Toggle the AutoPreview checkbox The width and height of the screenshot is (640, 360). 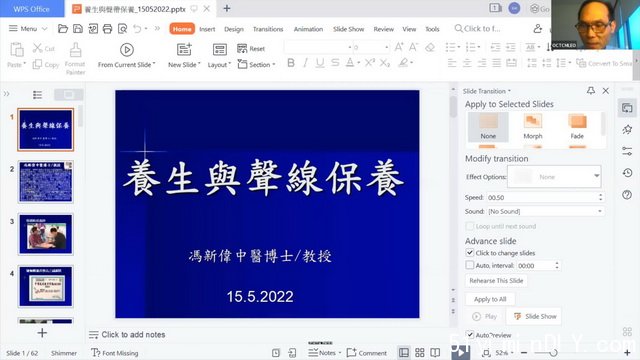[x=470, y=335]
